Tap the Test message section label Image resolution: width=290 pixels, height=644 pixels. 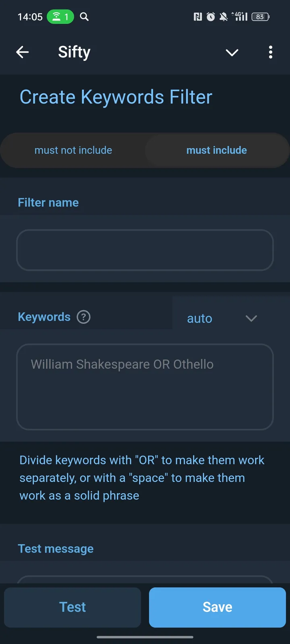tap(56, 549)
